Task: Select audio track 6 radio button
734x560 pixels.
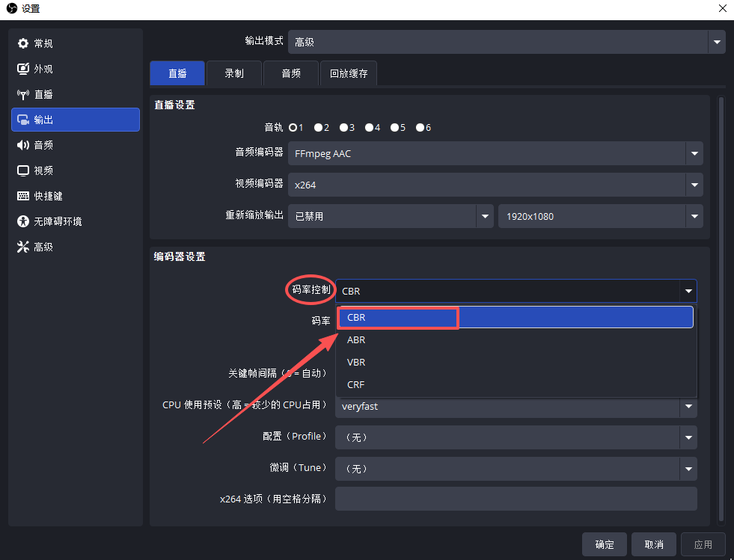Action: 420,128
